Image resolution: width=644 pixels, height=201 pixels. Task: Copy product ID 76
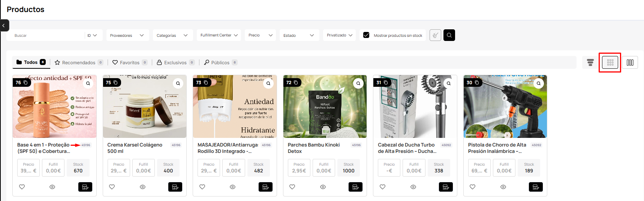(x=26, y=82)
